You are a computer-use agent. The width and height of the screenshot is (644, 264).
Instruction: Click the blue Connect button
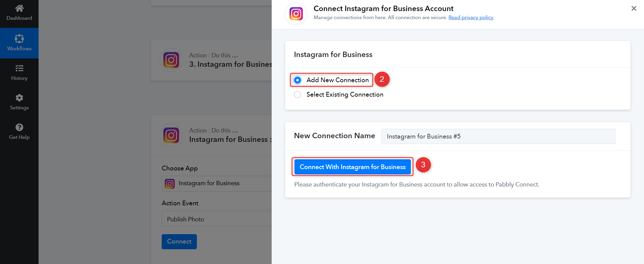coord(179,242)
